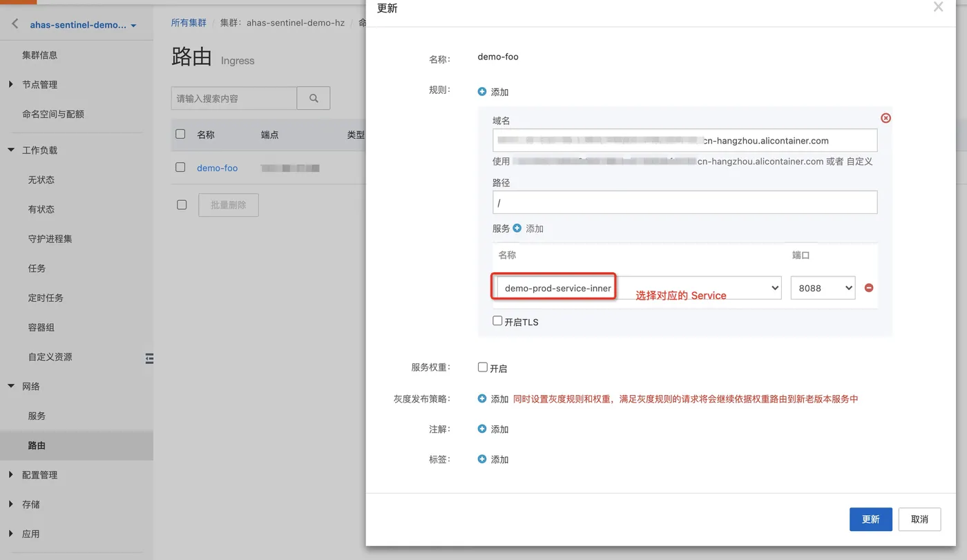Click plus icon to add 注解
The height and width of the screenshot is (560, 967).
click(x=482, y=429)
